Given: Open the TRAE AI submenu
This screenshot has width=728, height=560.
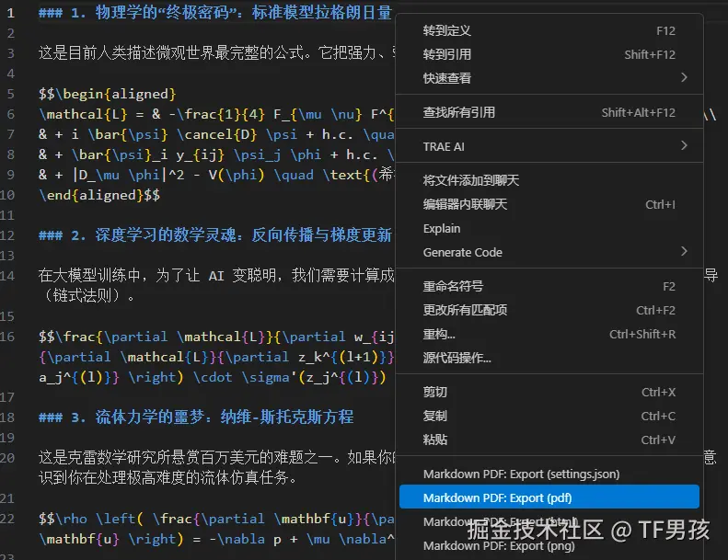Looking at the screenshot, I should click(549, 146).
